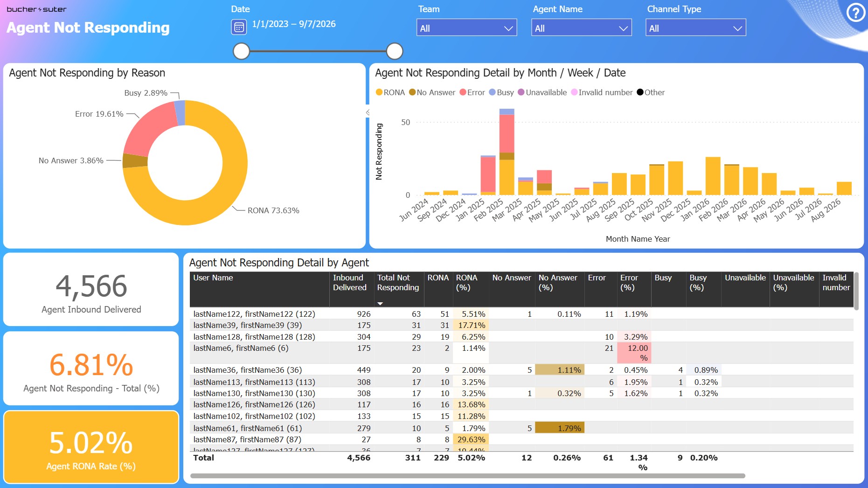The height and width of the screenshot is (488, 868).
Task: Select row lastName6, firstName6 (6)
Action: 521,353
